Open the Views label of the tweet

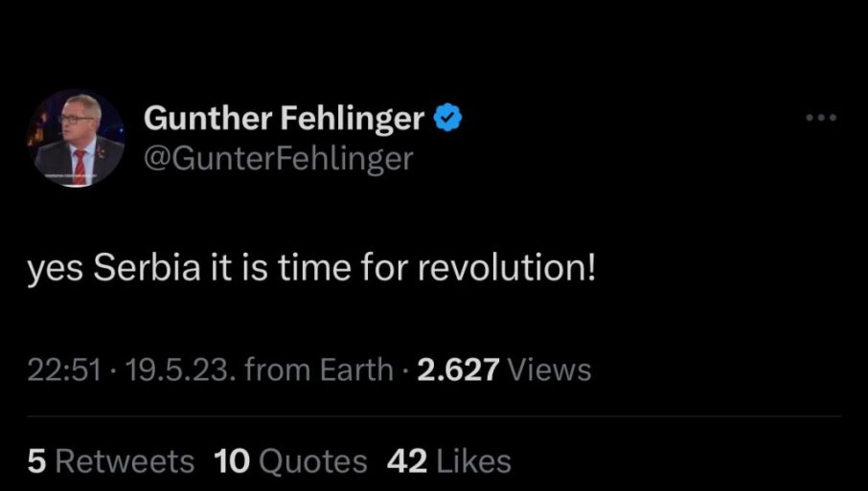pyautogui.click(x=548, y=369)
